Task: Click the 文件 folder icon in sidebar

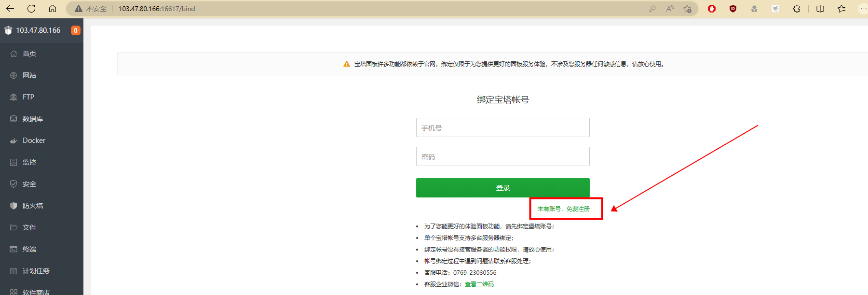Action: click(x=14, y=227)
